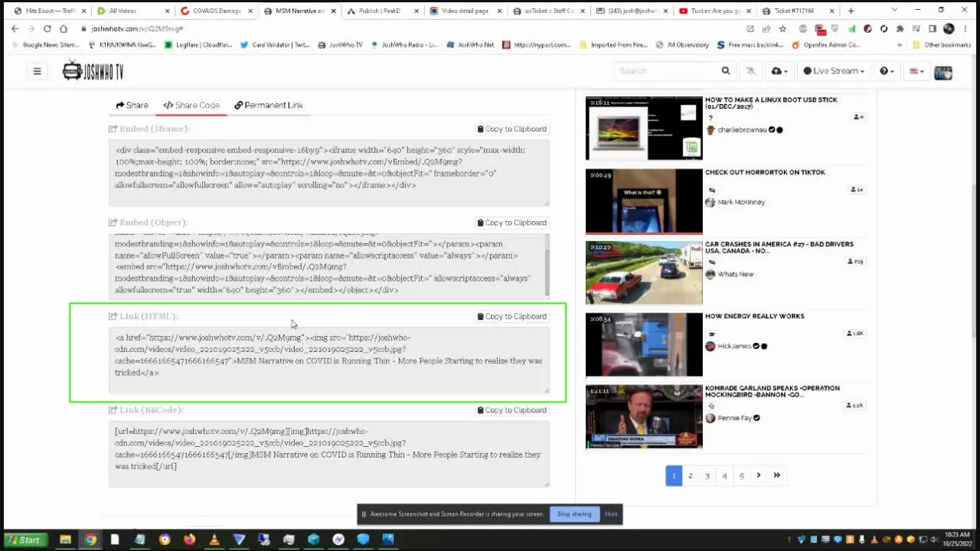This screenshot has height=551, width=980.
Task: Click the browser home icon
Action: [x=64, y=28]
